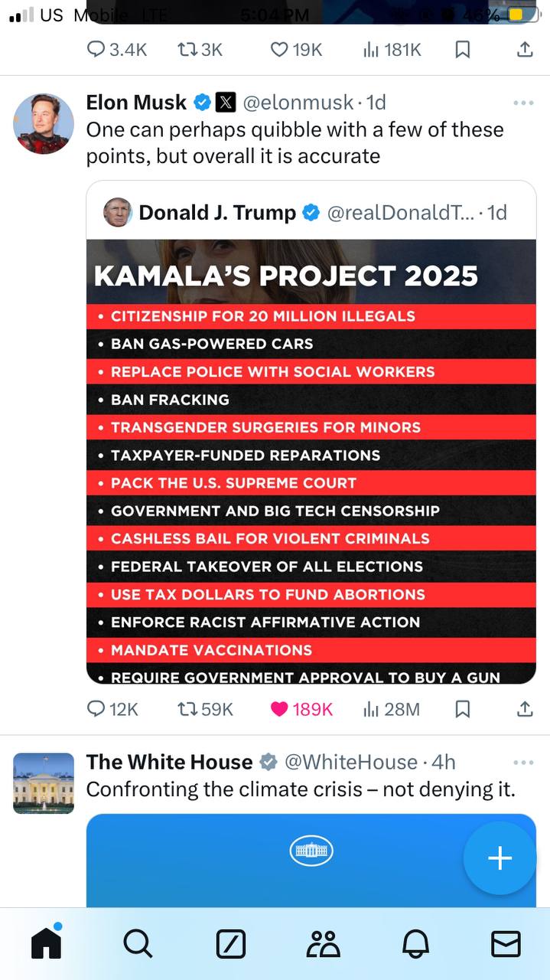Bookmark Elon Musk's post
Screen dimensions: 550x980
tap(462, 710)
